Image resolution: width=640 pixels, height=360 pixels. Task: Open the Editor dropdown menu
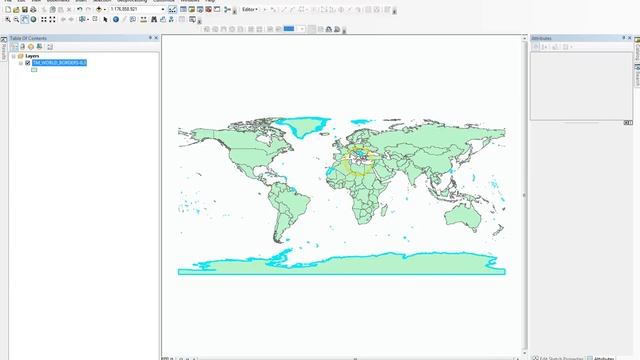[x=249, y=9]
